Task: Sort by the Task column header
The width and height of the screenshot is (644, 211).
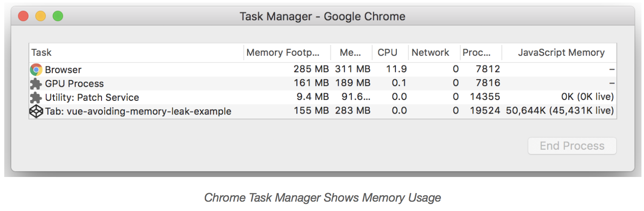Action: click(x=41, y=53)
